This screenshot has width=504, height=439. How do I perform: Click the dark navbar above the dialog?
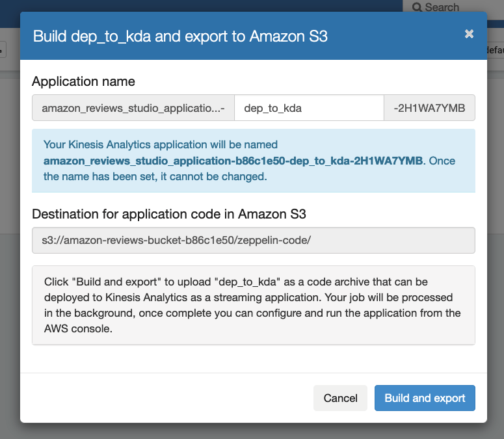click(x=195, y=5)
